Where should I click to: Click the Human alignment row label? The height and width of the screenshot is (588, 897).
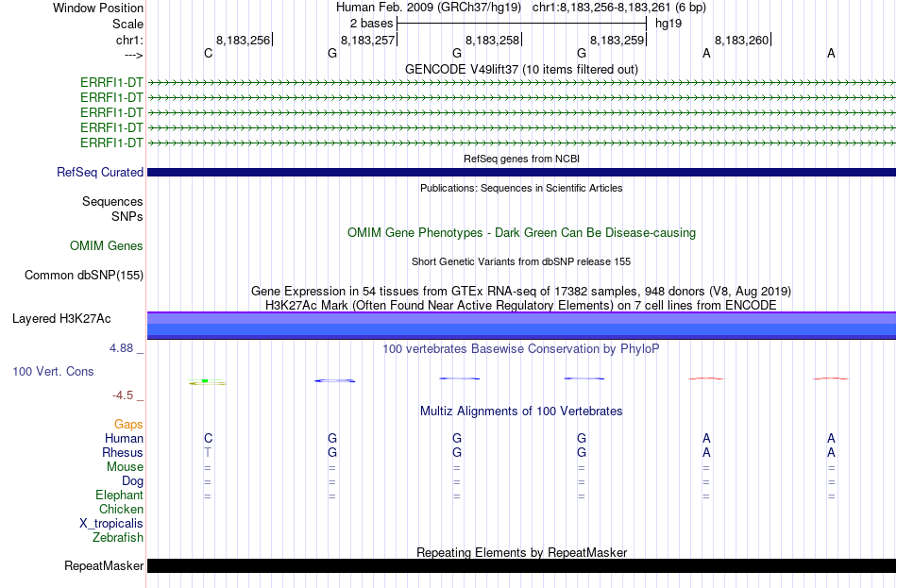[124, 438]
